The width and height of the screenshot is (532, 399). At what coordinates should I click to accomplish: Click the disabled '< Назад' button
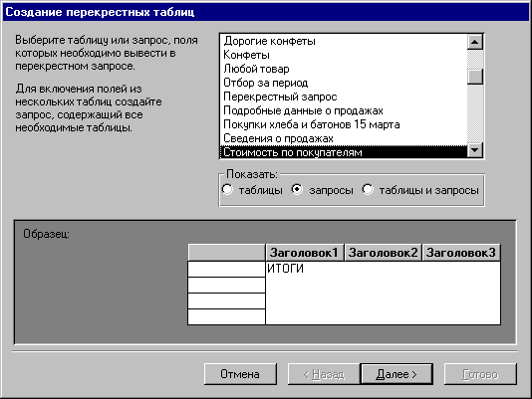pyautogui.click(x=324, y=374)
